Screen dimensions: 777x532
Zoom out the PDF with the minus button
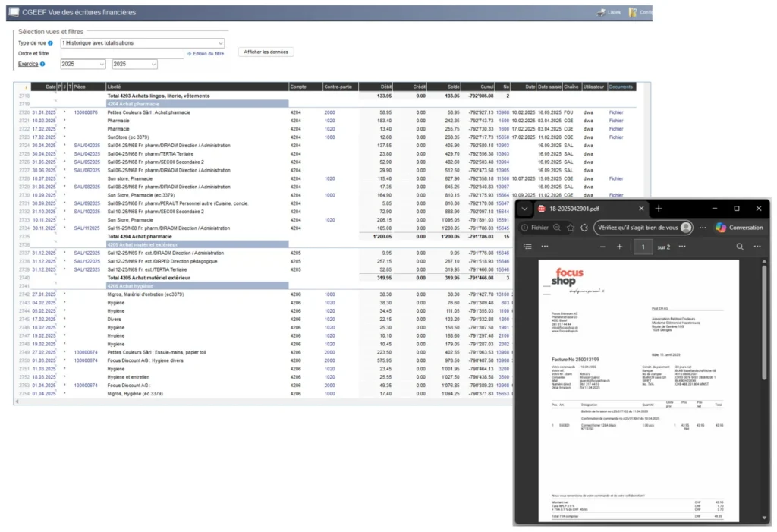click(x=602, y=247)
